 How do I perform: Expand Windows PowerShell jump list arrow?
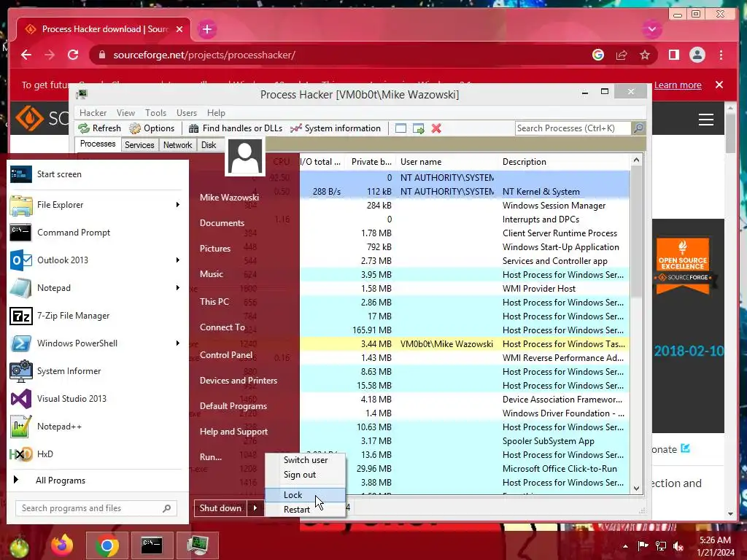point(178,343)
